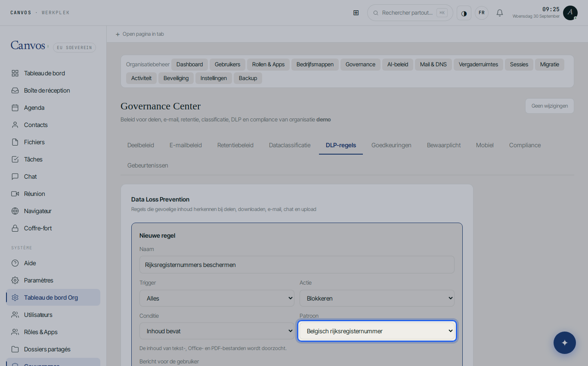Open Backup in Organisatiebeheer bar
The image size is (588, 366).
tap(248, 78)
